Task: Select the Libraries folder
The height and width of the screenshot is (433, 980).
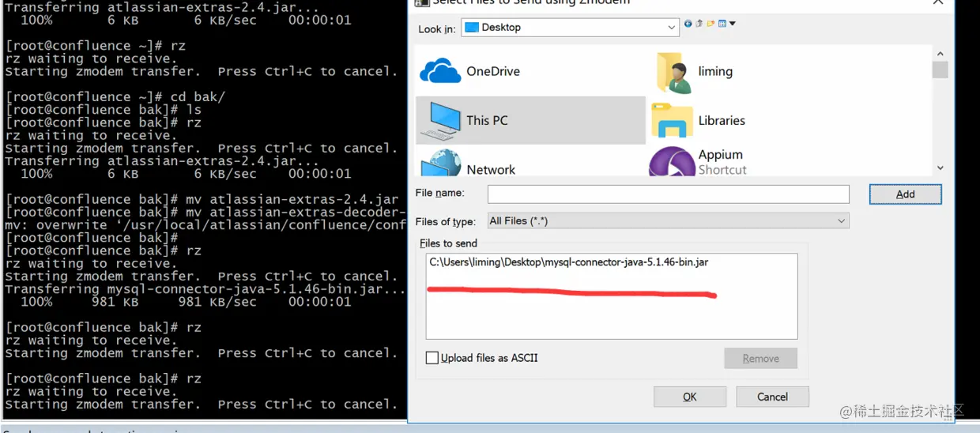Action: pyautogui.click(x=698, y=120)
